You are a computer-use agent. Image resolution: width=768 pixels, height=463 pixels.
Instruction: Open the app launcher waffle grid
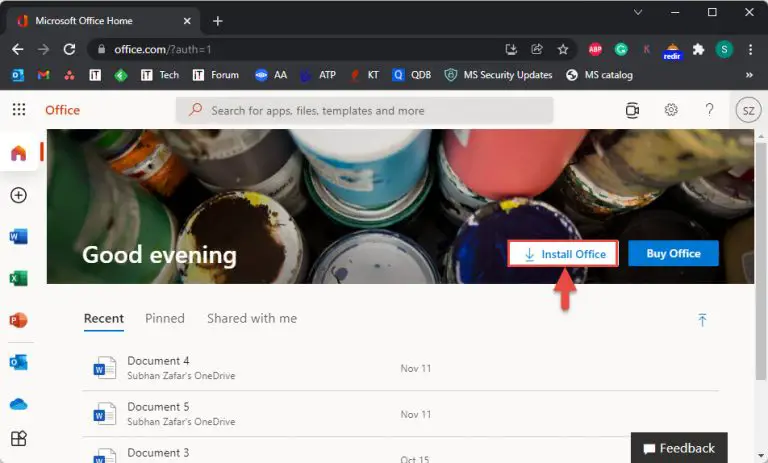coord(19,110)
